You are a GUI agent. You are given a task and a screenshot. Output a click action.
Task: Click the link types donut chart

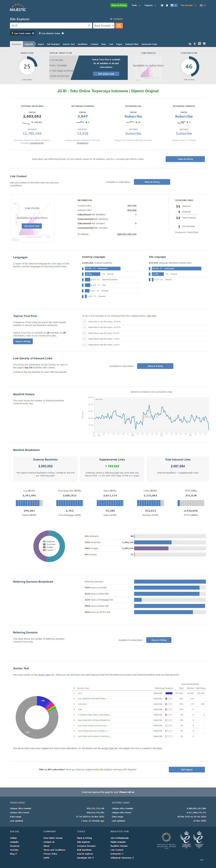point(49,546)
